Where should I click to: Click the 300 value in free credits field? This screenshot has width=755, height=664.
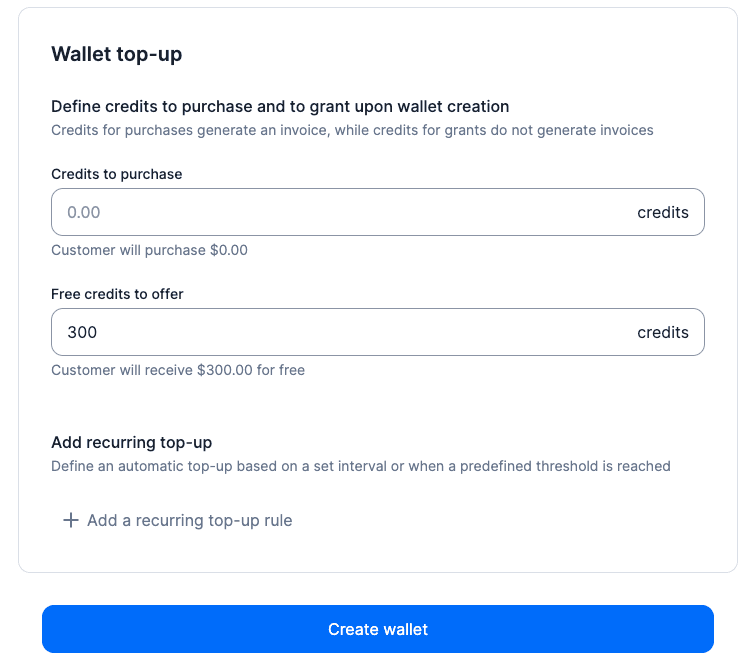tap(82, 332)
